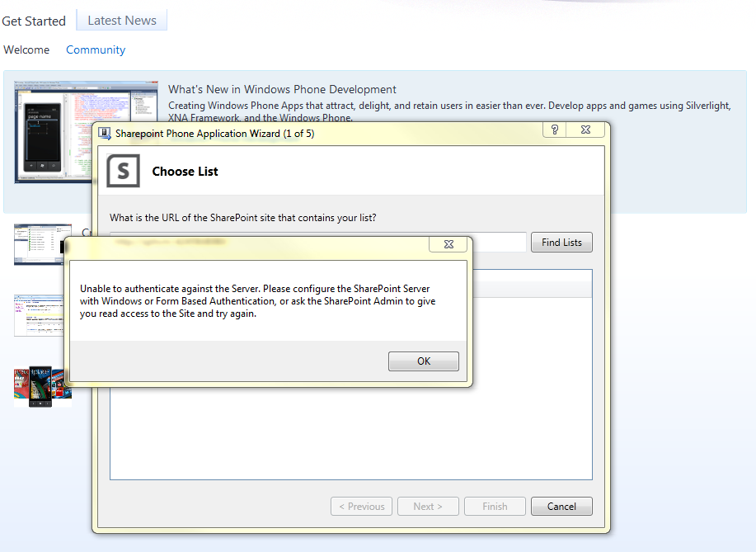Click the Finish button
Viewport: 756px width, 552px height.
pos(495,506)
